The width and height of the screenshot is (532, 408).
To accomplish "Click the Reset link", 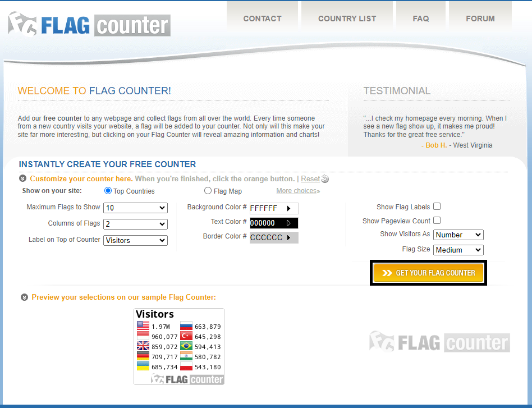I will (x=310, y=179).
